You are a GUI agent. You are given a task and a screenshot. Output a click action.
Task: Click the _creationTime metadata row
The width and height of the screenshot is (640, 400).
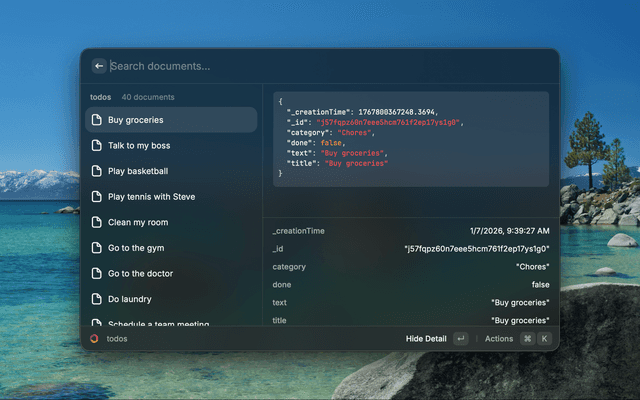[x=410, y=231]
